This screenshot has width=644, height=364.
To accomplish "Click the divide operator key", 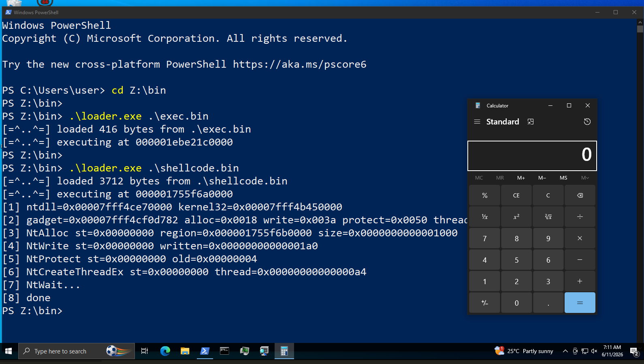I will coord(580,217).
